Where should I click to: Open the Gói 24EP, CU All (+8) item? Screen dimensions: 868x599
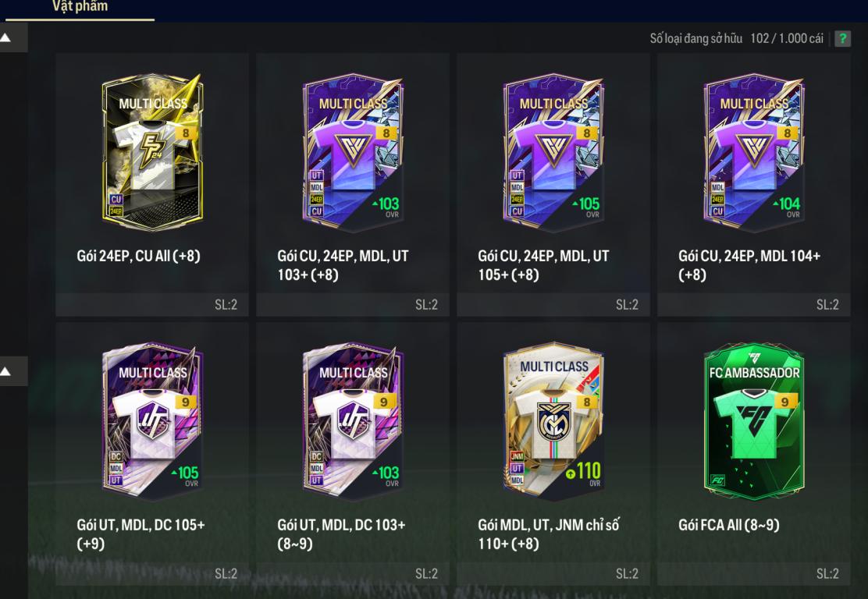point(138,256)
